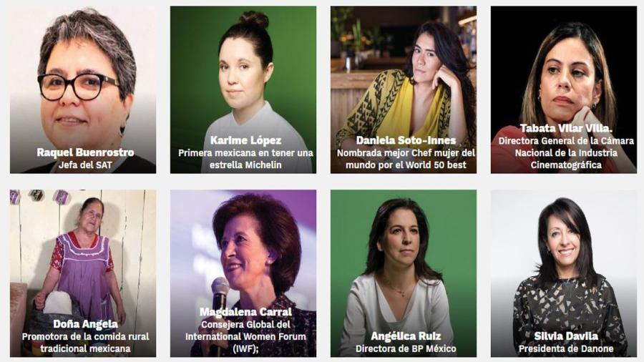Click Tabata Vilar Villa's portrait
Image resolution: width=644 pixels, height=362 pixels.
coord(564,89)
